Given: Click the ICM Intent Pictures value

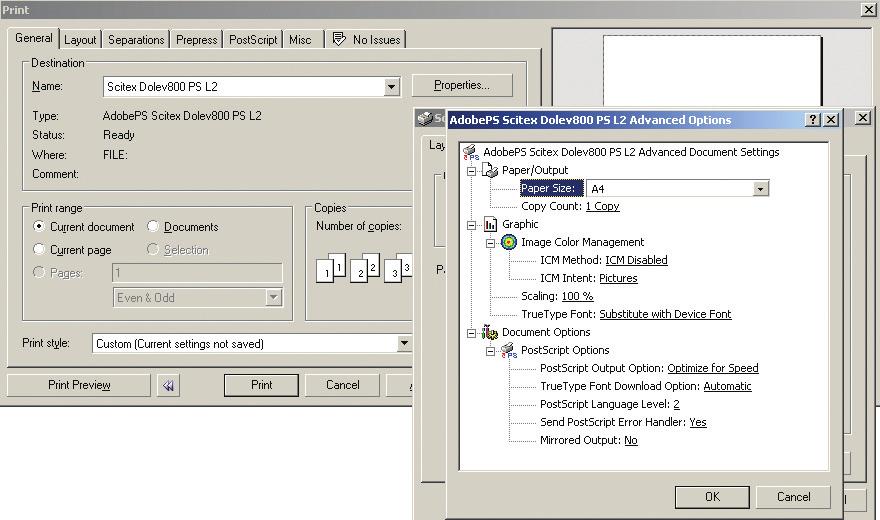Looking at the screenshot, I should (618, 278).
